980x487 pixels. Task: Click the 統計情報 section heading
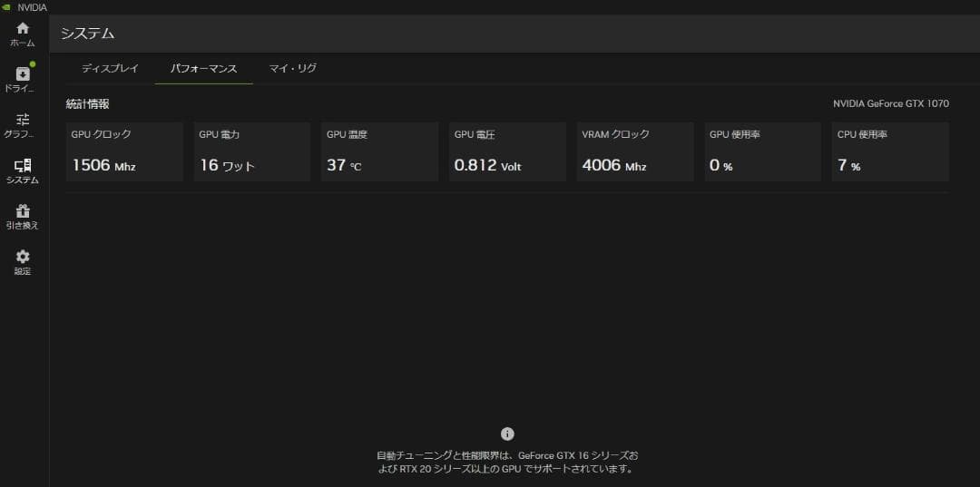87,104
